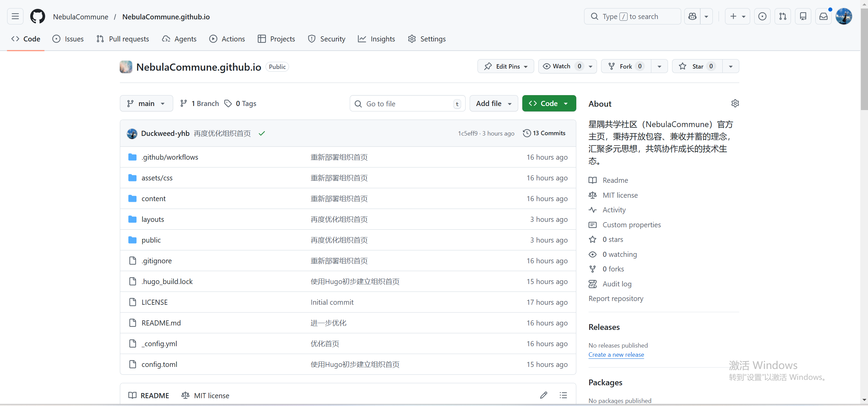
Task: Open the Add file dropdown
Action: pos(493,104)
